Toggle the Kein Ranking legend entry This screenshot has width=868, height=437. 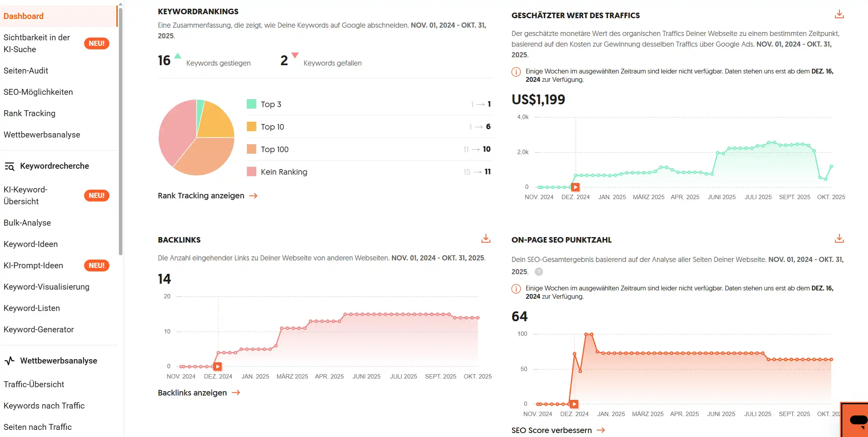[284, 171]
